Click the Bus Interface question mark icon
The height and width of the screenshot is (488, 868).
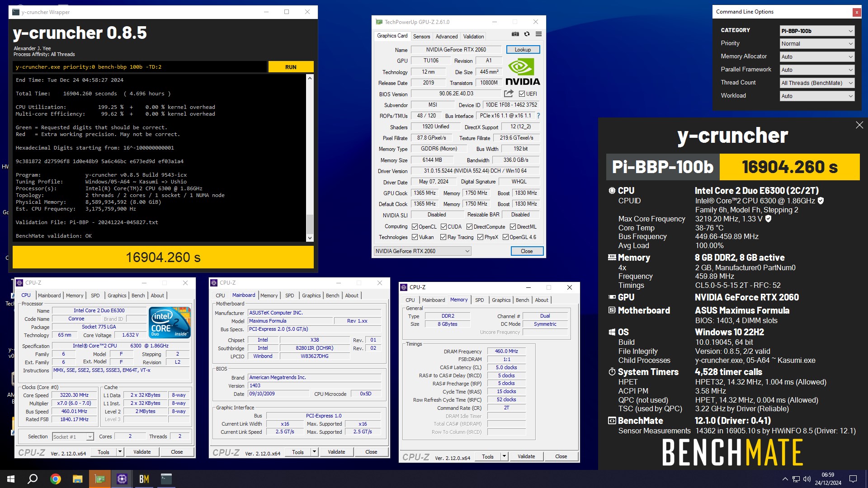tap(538, 116)
